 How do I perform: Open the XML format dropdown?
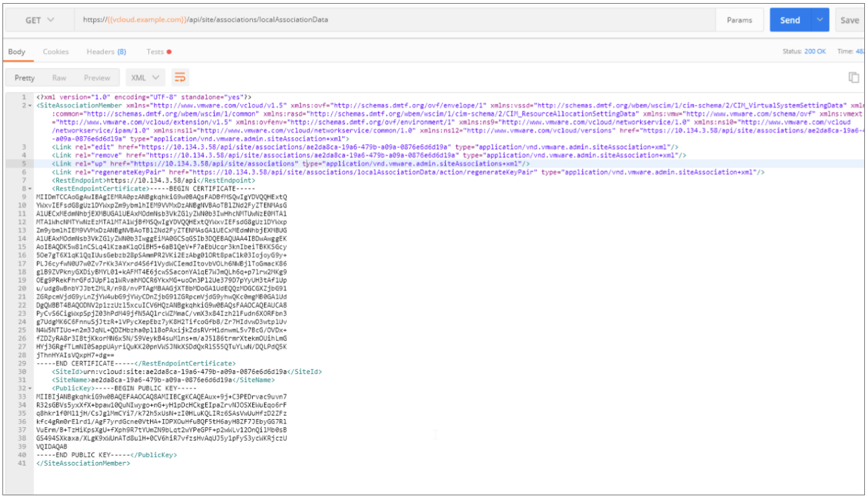point(146,77)
